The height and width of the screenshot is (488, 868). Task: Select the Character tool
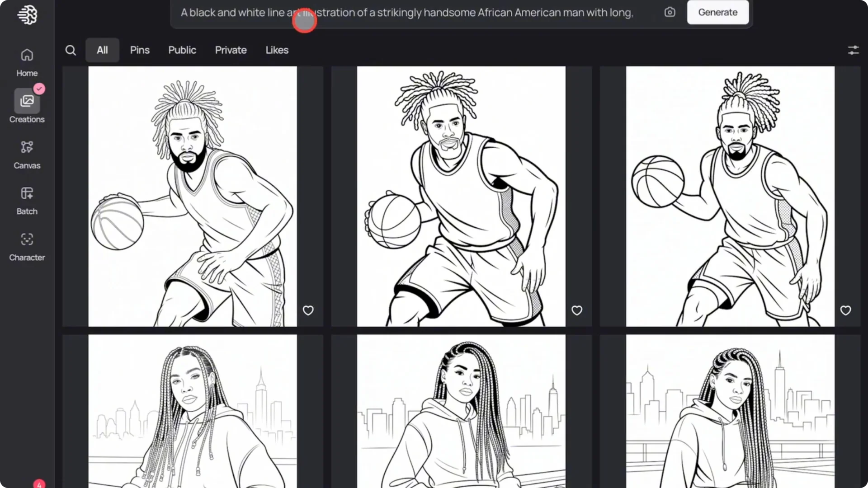27,245
